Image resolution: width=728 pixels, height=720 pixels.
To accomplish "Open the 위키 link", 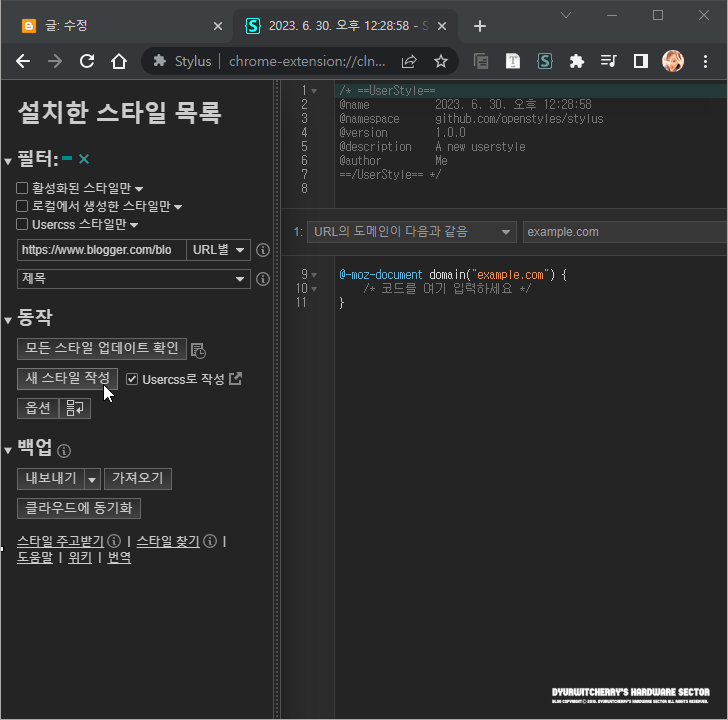I will pos(80,558).
